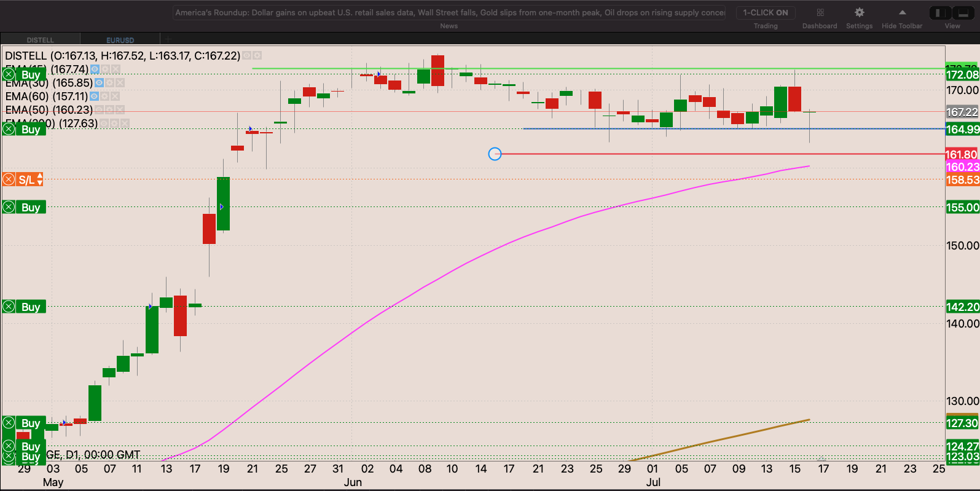Select the circle handle on the red 161.80 line

click(495, 154)
